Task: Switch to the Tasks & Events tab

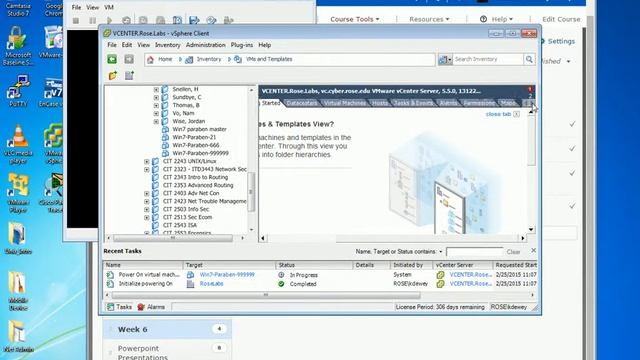Action: (x=413, y=103)
